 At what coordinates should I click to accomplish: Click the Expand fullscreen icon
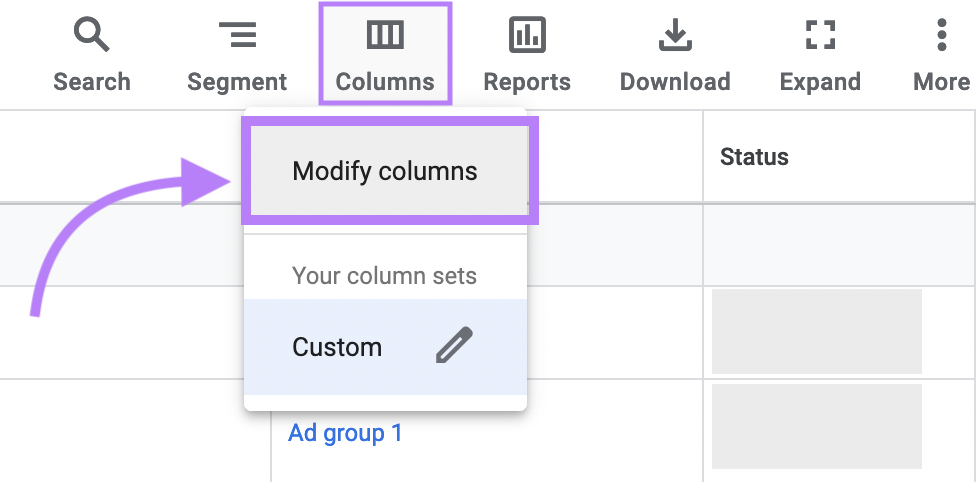(x=820, y=36)
